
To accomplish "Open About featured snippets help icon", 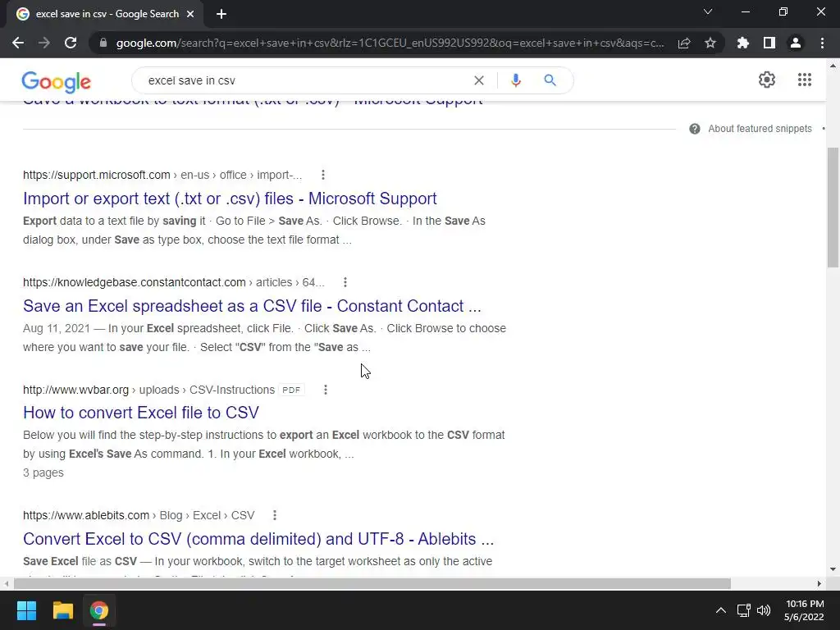I will click(x=694, y=129).
